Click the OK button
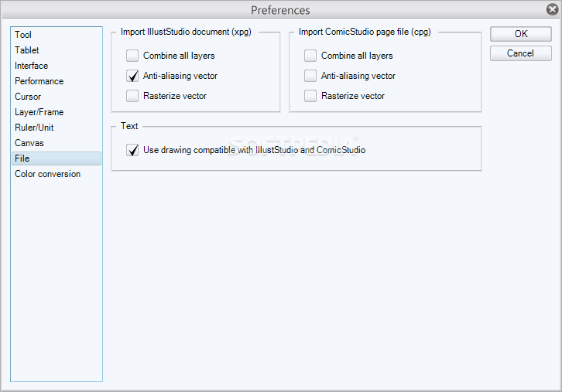 tap(521, 34)
